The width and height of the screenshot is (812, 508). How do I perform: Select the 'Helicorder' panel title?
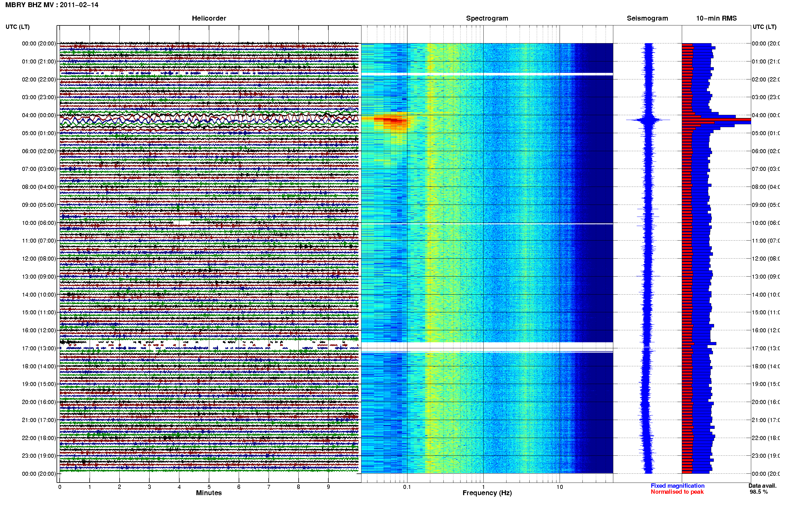[x=209, y=18]
